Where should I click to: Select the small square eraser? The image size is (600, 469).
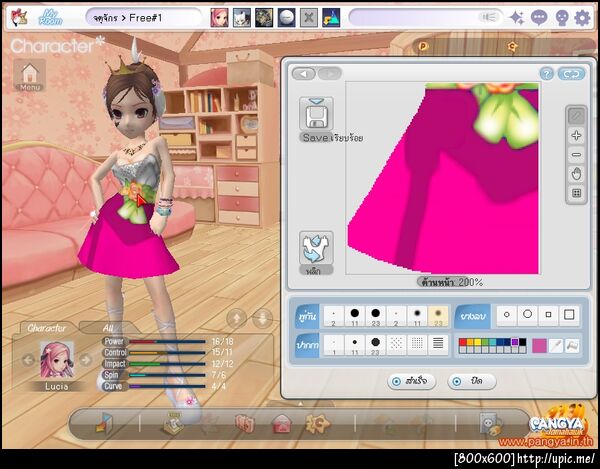tap(548, 315)
